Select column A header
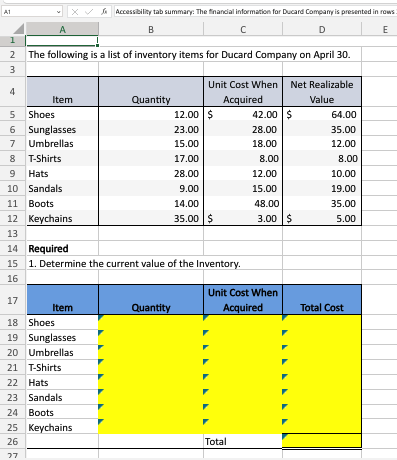This screenshot has height=460, width=397. coord(62,29)
